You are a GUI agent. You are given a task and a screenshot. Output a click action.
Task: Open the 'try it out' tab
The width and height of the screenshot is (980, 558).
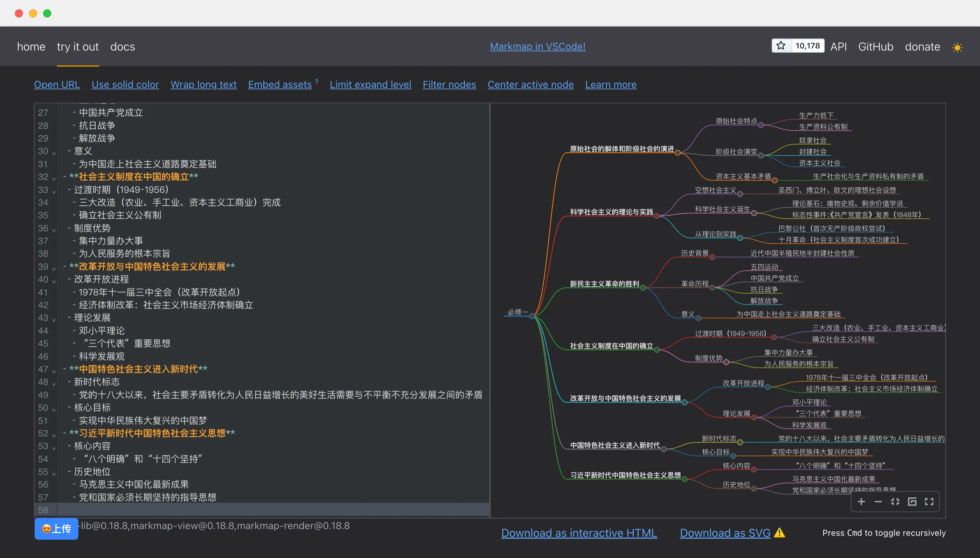pyautogui.click(x=77, y=47)
